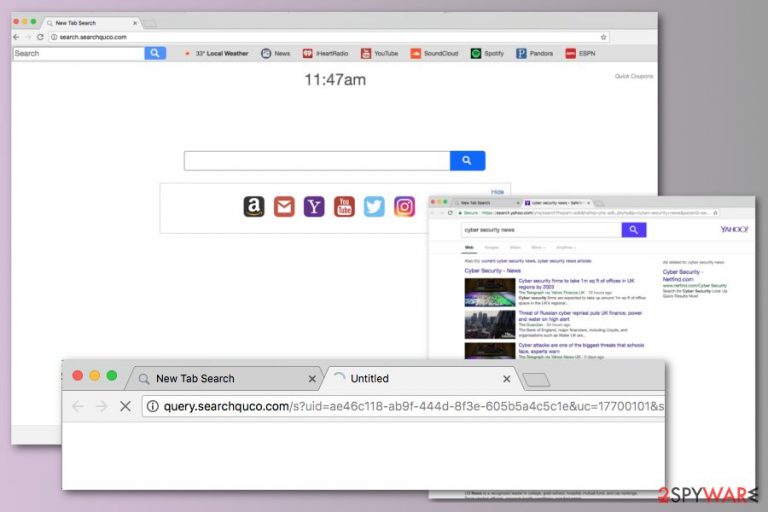Click the green maximize button of front window

click(x=112, y=376)
